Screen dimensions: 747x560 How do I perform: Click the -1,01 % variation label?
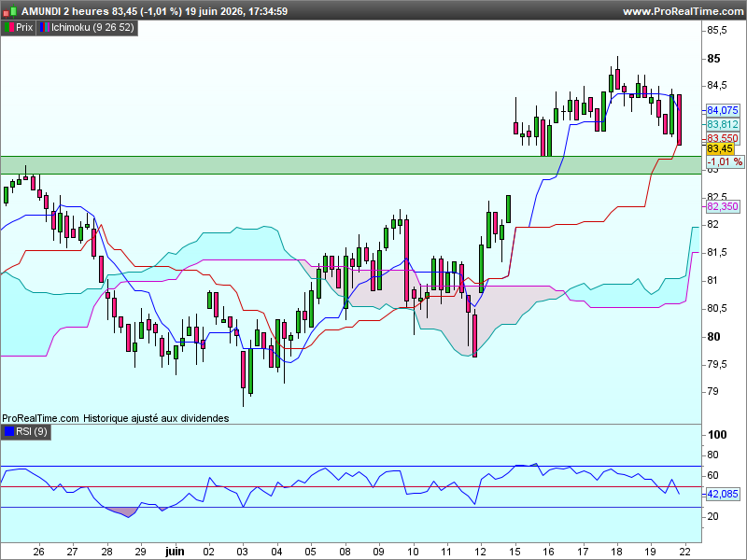(725, 161)
